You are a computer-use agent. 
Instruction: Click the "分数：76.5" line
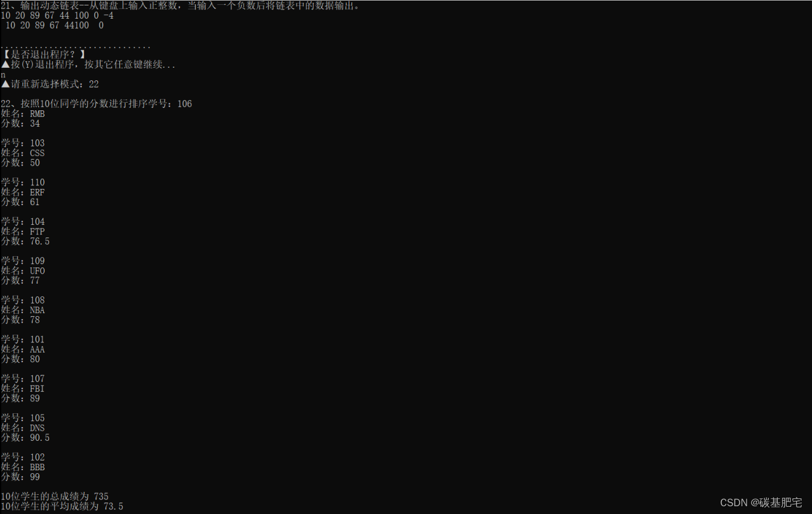25,241
